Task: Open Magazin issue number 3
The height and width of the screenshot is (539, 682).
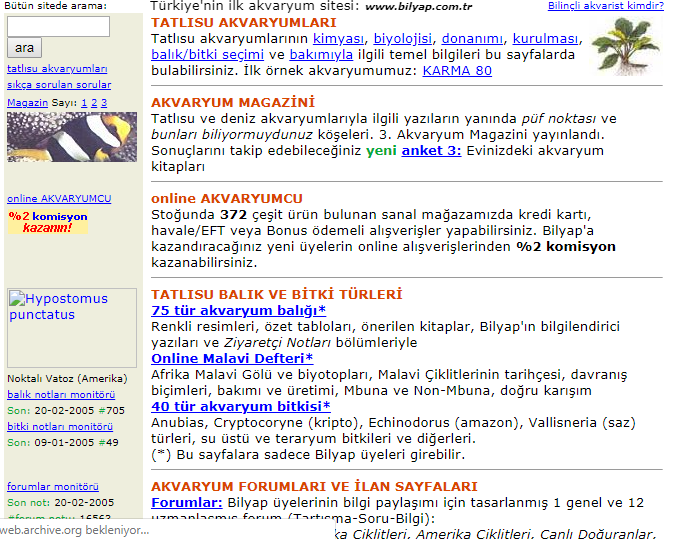Action: pyautogui.click(x=104, y=103)
